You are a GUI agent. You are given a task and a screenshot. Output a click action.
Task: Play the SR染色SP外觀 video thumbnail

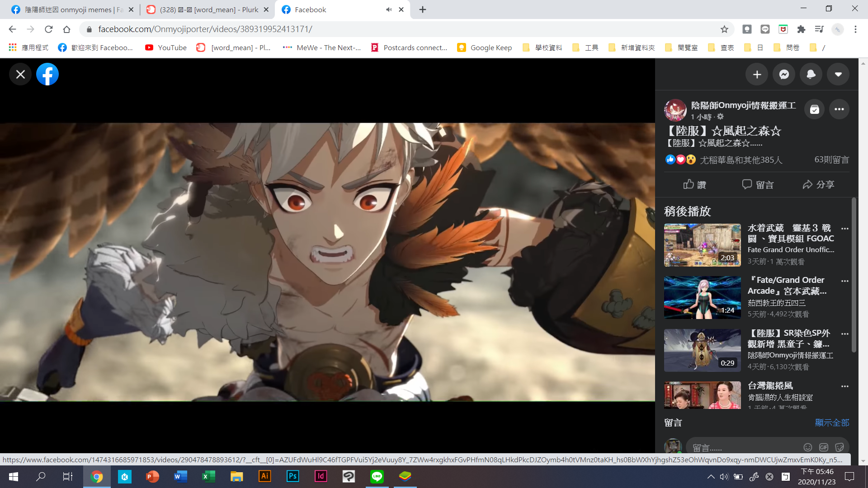coord(702,350)
